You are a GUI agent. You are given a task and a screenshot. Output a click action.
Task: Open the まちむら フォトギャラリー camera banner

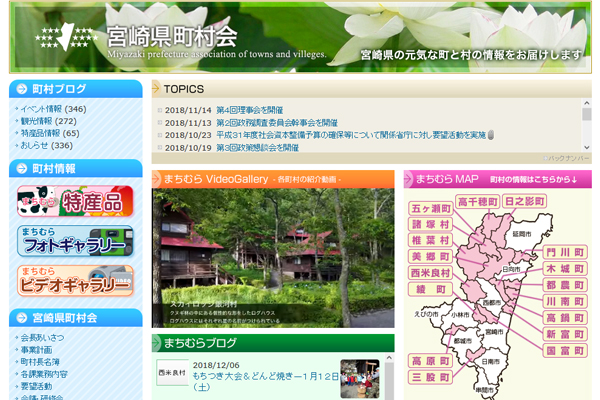(x=75, y=240)
